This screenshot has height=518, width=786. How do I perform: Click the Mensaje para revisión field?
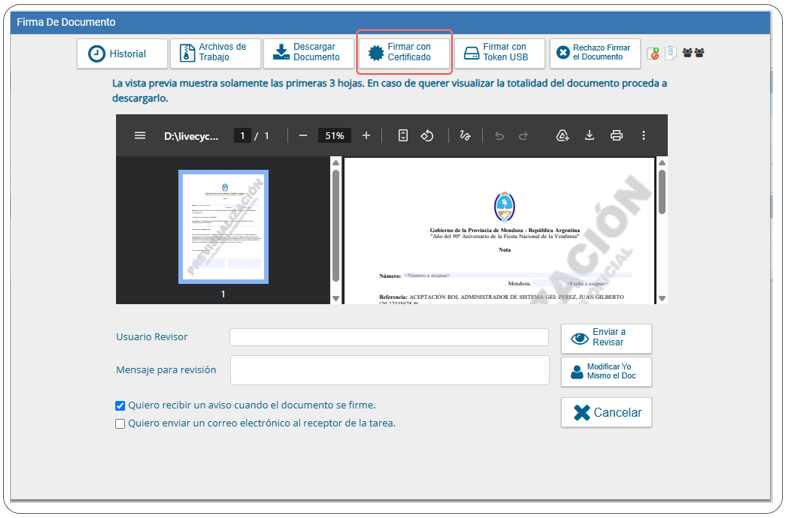pyautogui.click(x=390, y=370)
